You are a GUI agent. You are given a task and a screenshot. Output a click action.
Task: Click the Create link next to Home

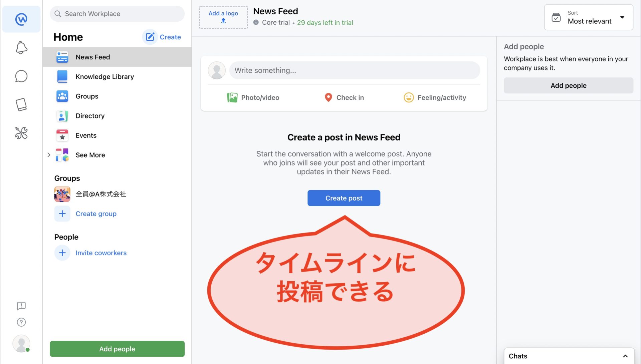pyautogui.click(x=170, y=37)
